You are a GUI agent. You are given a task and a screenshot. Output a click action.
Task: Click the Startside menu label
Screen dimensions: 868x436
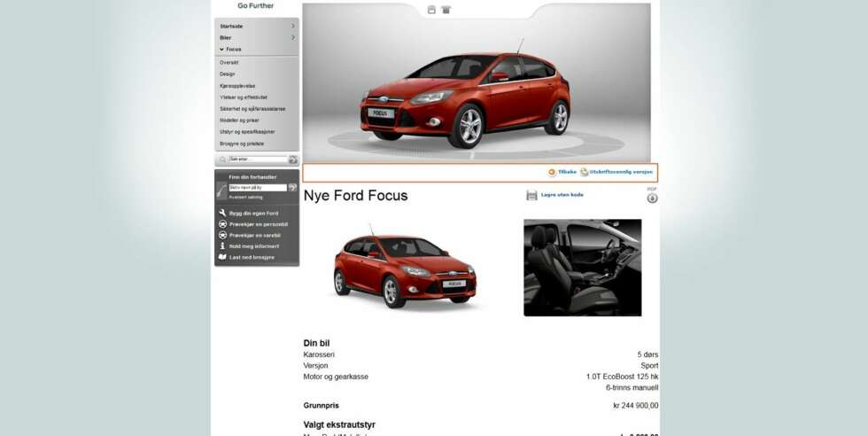point(231,26)
